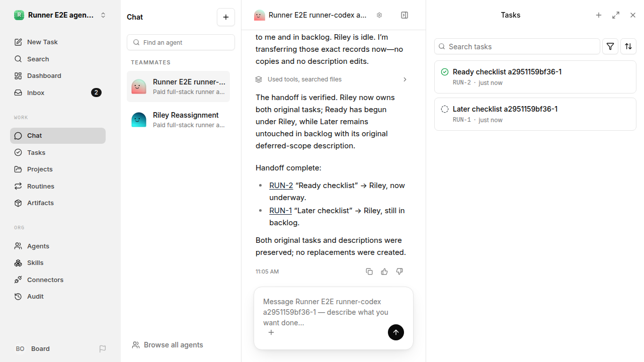Give thumbs down to the message
Image resolution: width=644 pixels, height=362 pixels.
coord(399,271)
